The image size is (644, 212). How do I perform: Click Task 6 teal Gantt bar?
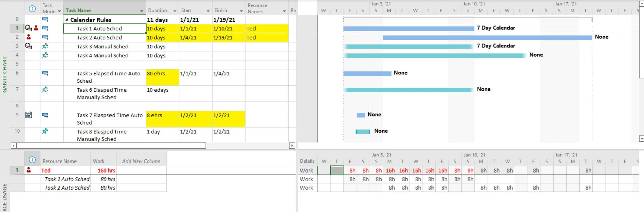(x=409, y=90)
